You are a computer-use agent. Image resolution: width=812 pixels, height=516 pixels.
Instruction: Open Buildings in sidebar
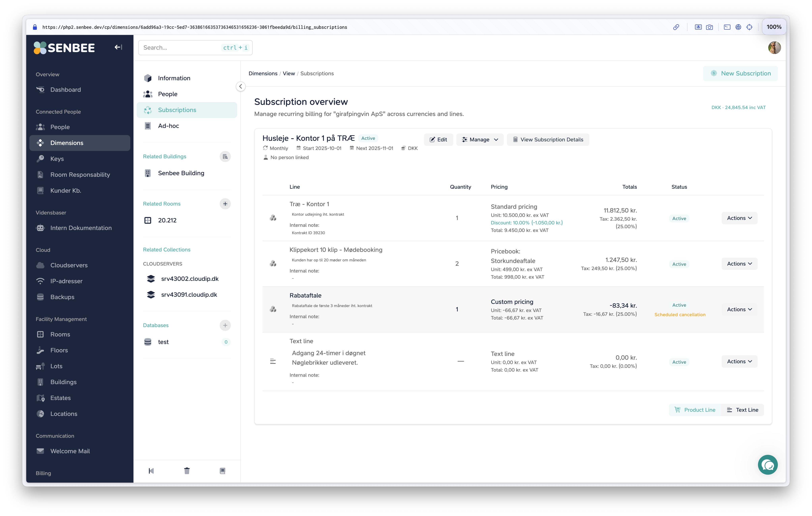(80, 382)
